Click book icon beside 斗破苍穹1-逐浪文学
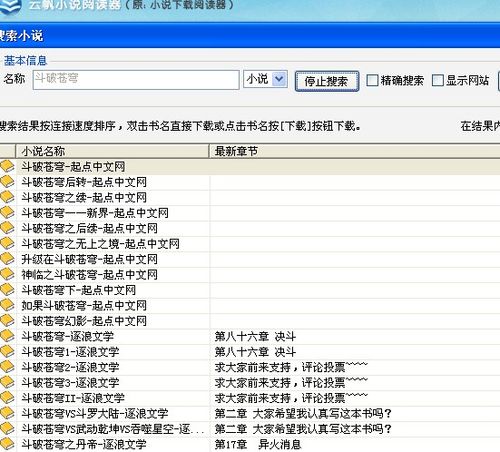500x452 pixels. 7,351
